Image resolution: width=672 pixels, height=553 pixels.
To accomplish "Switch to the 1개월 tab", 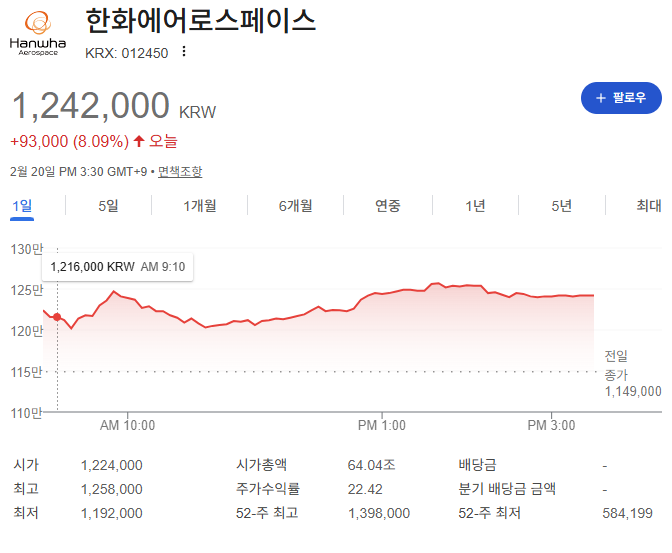I will click(x=200, y=206).
